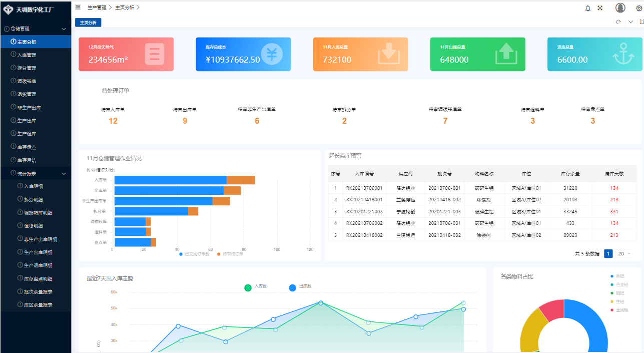
Task: Go to pagination page 1
Action: pos(608,254)
